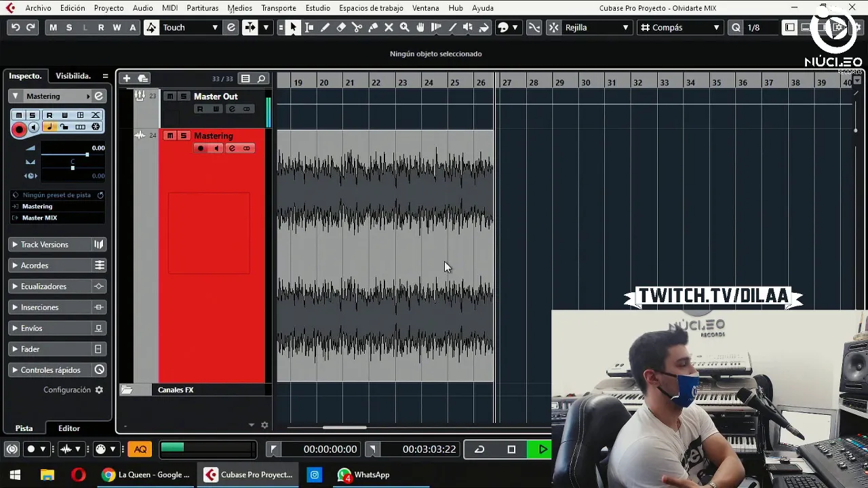The image size is (868, 488).
Task: Expand Fader section in Inspector
Action: (51, 349)
